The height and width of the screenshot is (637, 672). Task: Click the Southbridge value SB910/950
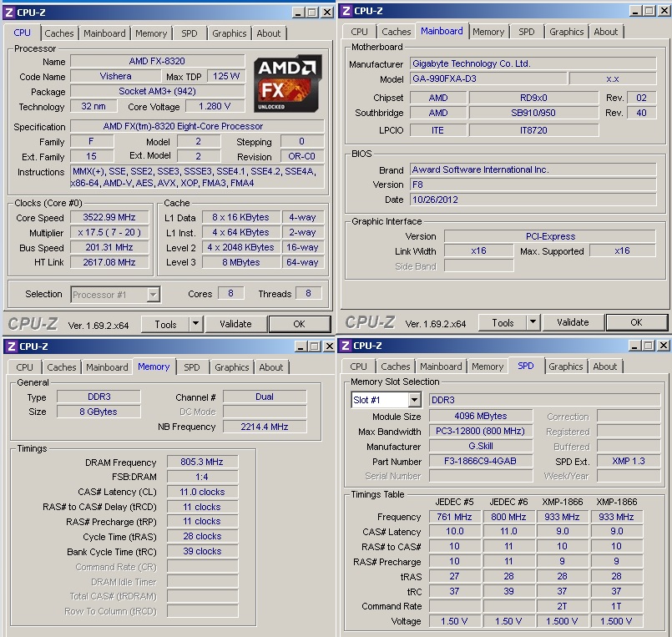533,113
